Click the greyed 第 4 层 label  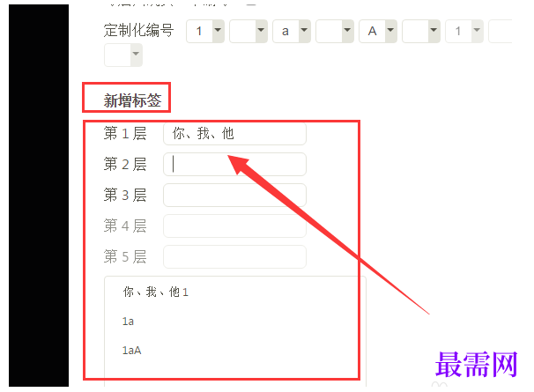click(125, 226)
